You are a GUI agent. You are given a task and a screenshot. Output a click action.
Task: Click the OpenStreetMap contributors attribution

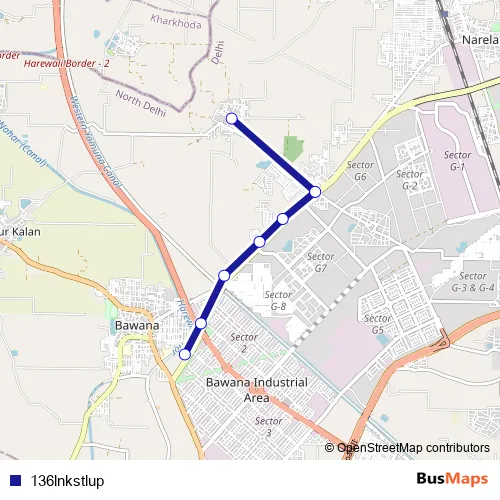(407, 448)
